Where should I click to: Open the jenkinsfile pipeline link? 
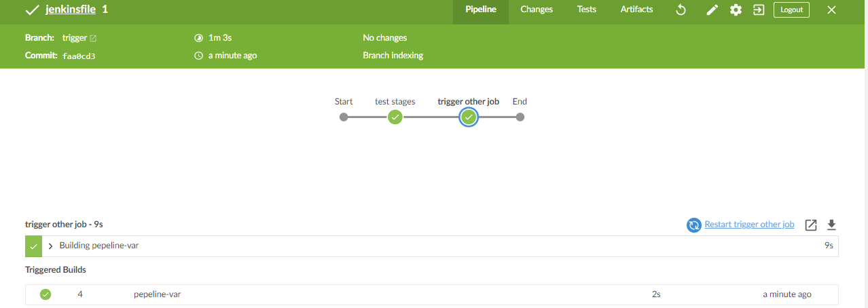(x=70, y=9)
